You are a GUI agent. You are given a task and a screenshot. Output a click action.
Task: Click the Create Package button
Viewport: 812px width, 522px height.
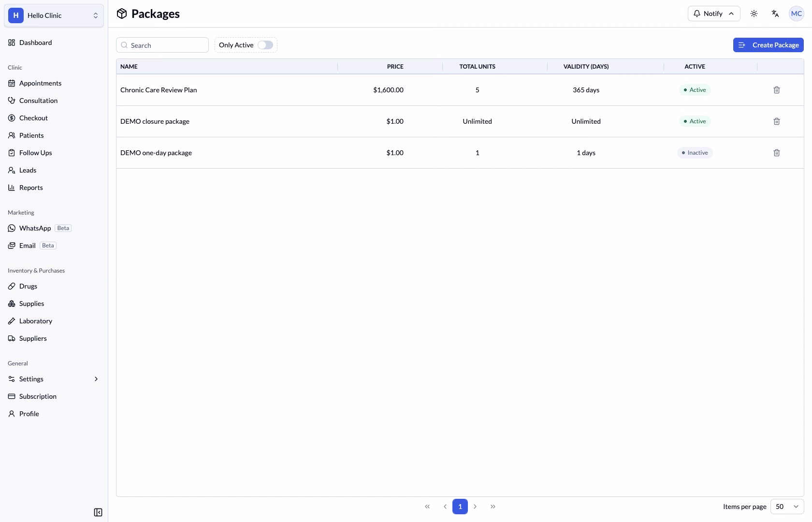tap(768, 45)
